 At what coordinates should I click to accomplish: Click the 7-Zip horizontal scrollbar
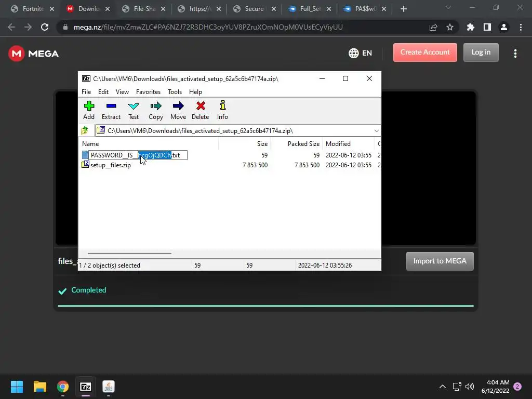(x=129, y=253)
